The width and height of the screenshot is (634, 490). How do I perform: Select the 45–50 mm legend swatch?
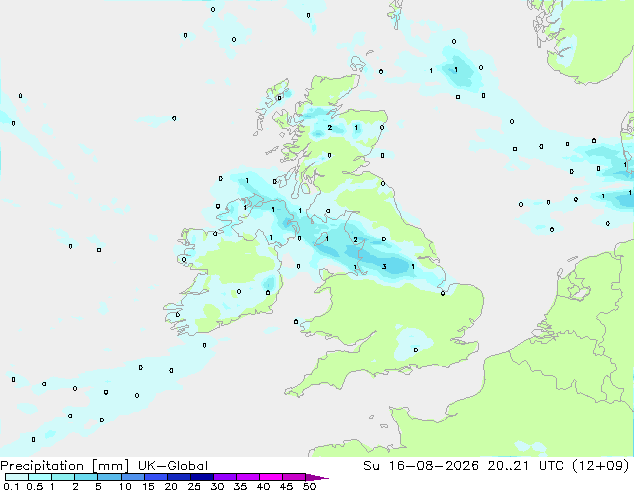click(294, 477)
